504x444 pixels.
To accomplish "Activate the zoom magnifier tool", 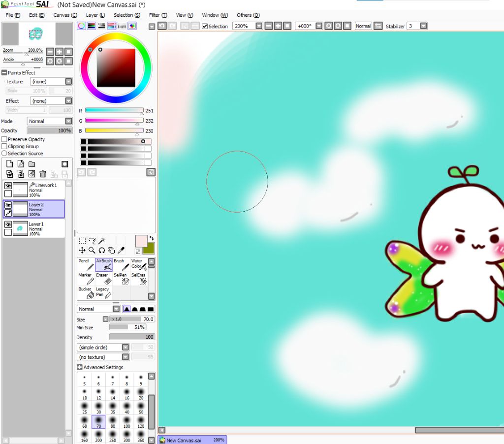I will (92, 250).
